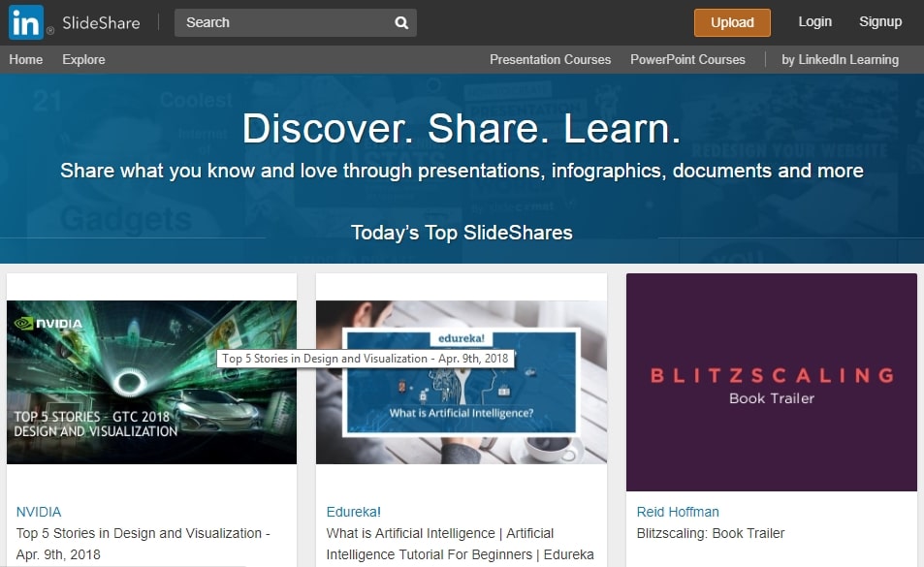Open PowerPoint Courses in navigation
Image resolution: width=924 pixels, height=567 pixels.
[x=687, y=59]
